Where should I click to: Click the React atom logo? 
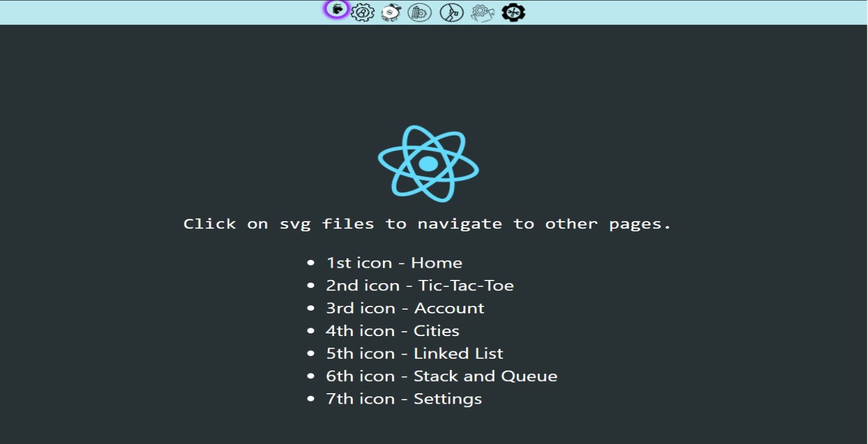pos(428,164)
